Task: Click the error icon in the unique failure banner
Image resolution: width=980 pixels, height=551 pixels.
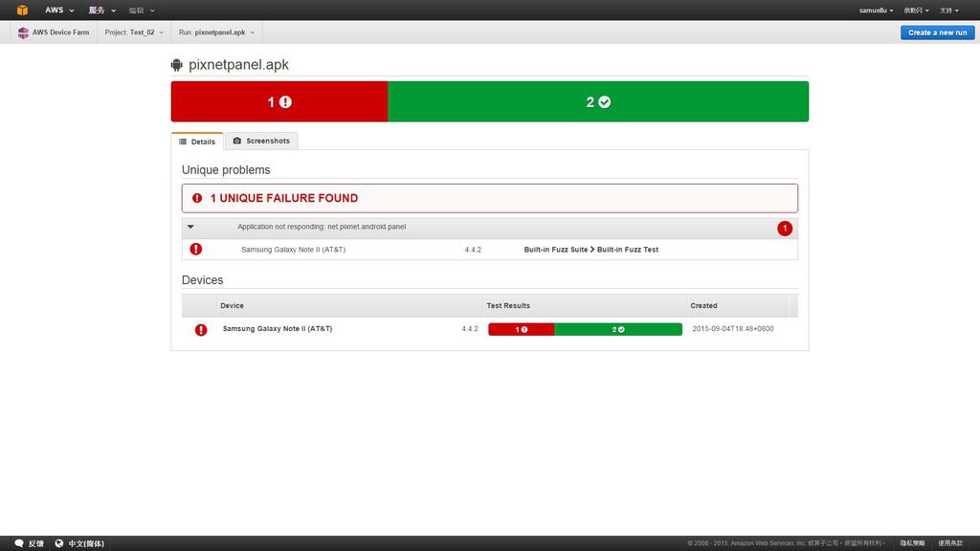Action: (x=197, y=198)
